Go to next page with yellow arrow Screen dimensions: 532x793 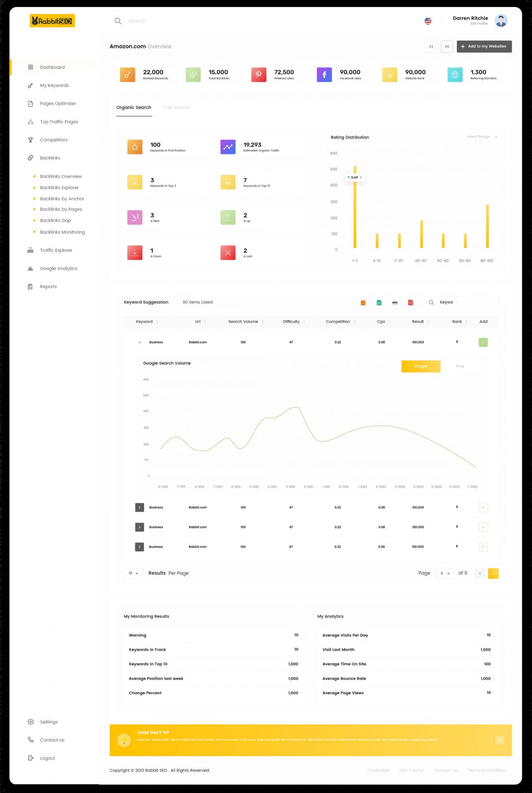tap(493, 573)
